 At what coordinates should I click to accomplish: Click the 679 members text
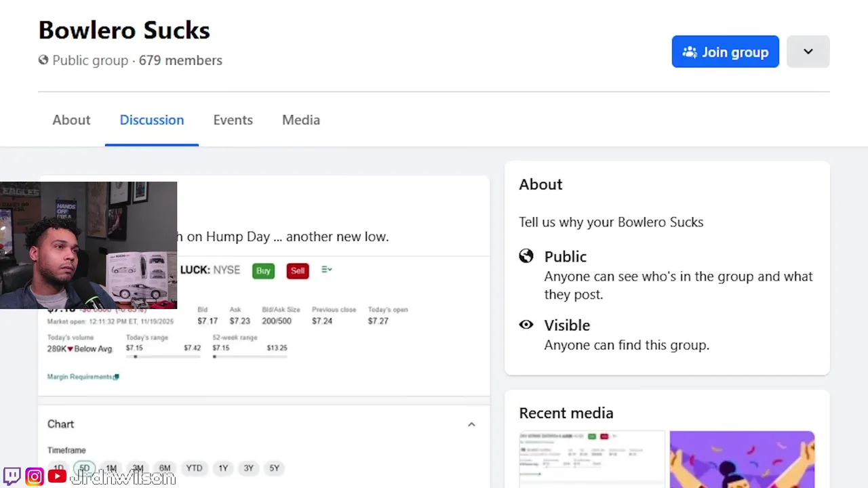point(180,60)
